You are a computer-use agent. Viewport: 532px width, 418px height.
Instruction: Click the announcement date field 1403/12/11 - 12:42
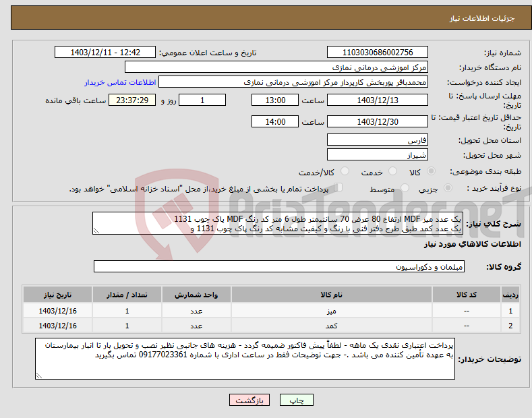click(105, 53)
